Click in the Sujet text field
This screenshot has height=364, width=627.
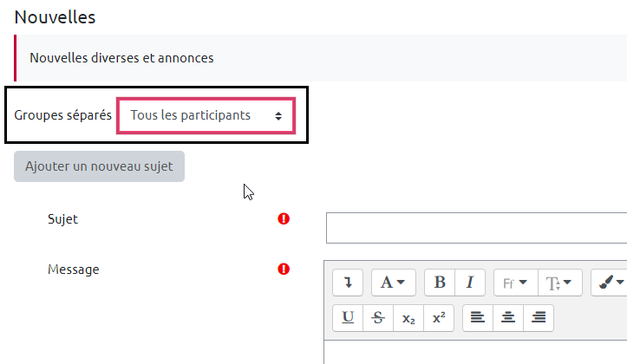click(x=476, y=227)
